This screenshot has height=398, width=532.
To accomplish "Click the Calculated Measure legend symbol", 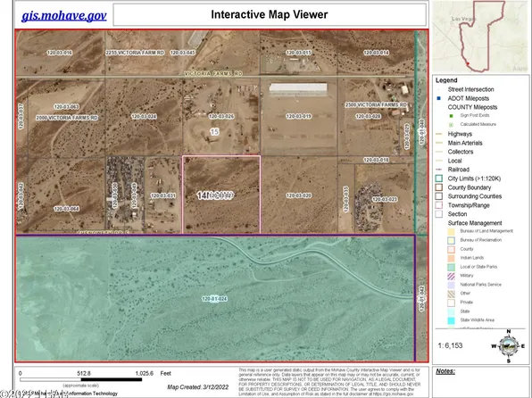I will tap(452, 125).
